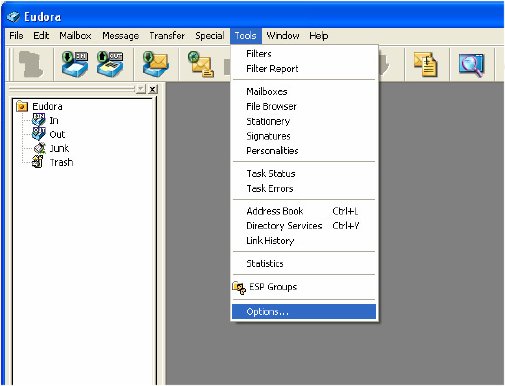Select Signatures menu entry
The image size is (505, 386).
[304, 136]
